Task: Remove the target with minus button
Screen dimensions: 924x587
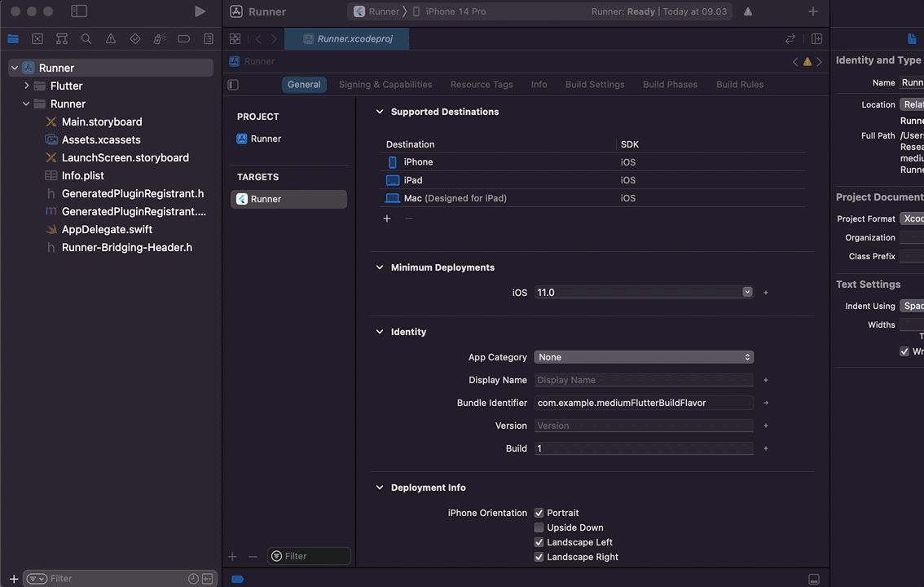Action: tap(253, 556)
